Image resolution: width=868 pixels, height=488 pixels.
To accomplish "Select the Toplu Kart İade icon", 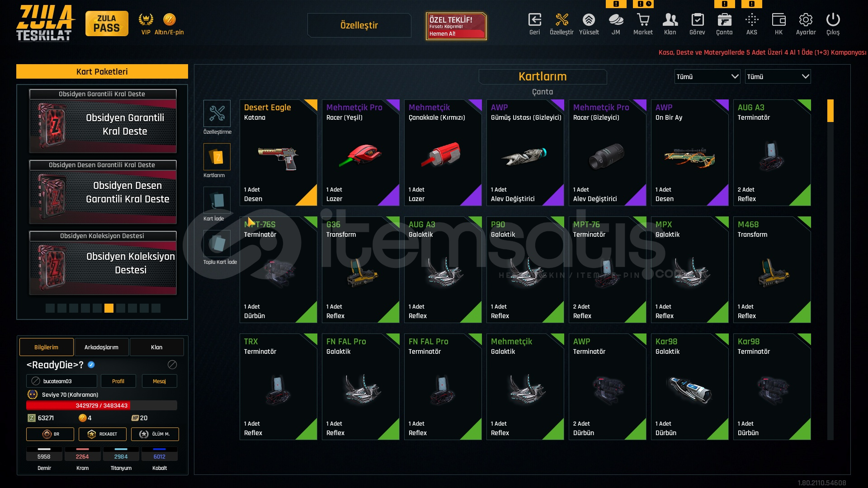I will pyautogui.click(x=217, y=243).
